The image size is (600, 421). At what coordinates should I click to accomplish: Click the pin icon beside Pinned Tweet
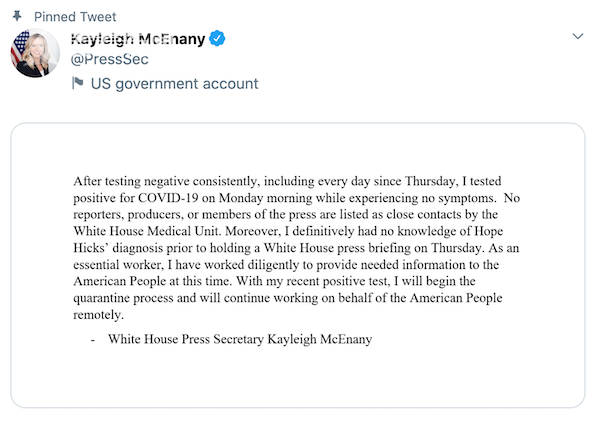[18, 17]
